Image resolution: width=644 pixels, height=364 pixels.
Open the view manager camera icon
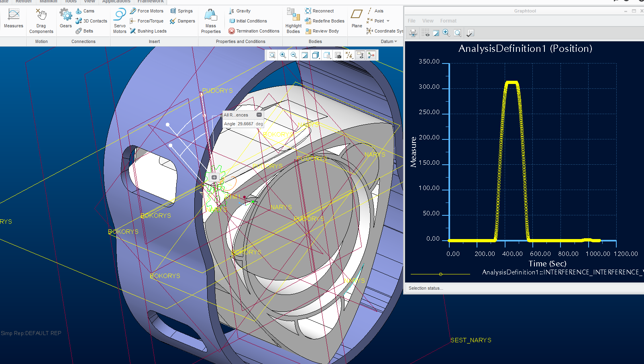(338, 55)
